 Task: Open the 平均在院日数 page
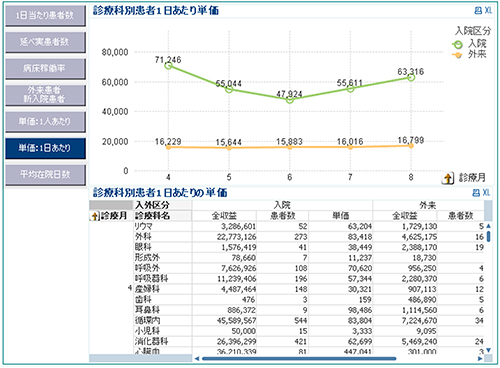[45, 174]
